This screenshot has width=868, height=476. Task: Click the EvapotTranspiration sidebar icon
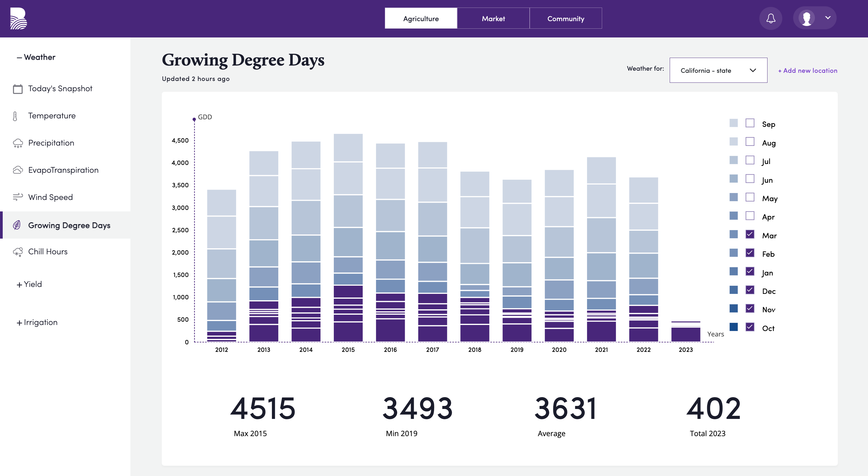(17, 169)
